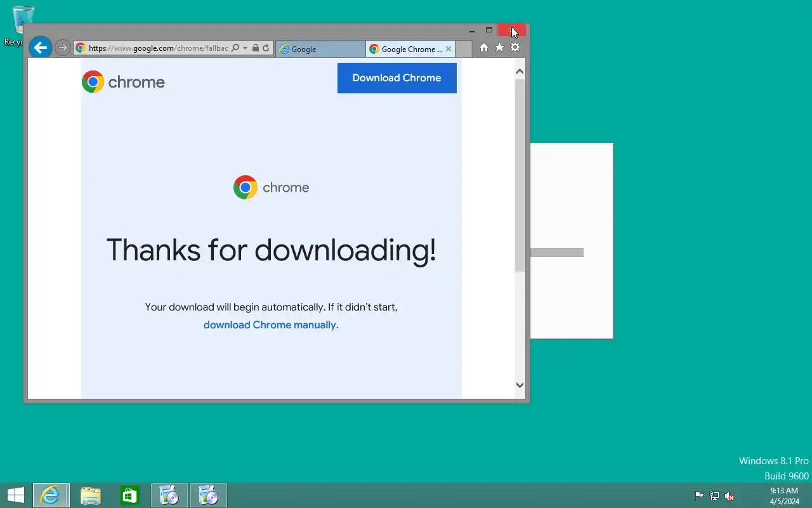Click the first installer disc taskbar icon
This screenshot has height=508, width=812.
coord(169,495)
